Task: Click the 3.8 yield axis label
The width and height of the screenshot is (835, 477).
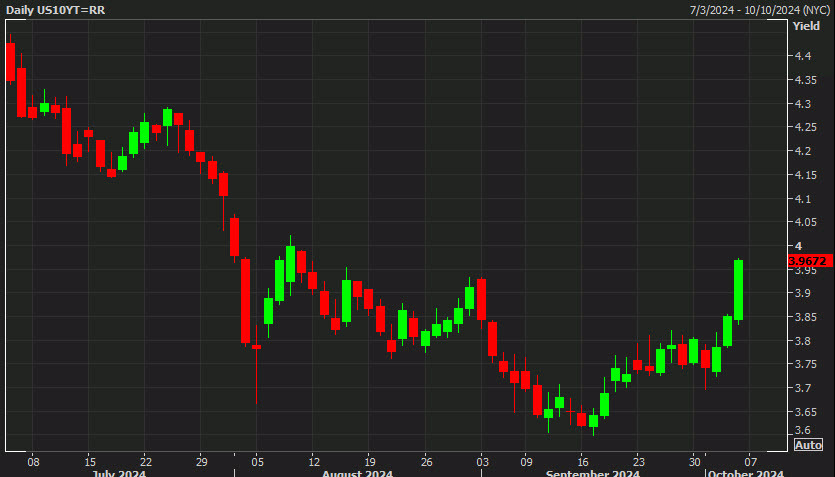Action: pos(803,341)
